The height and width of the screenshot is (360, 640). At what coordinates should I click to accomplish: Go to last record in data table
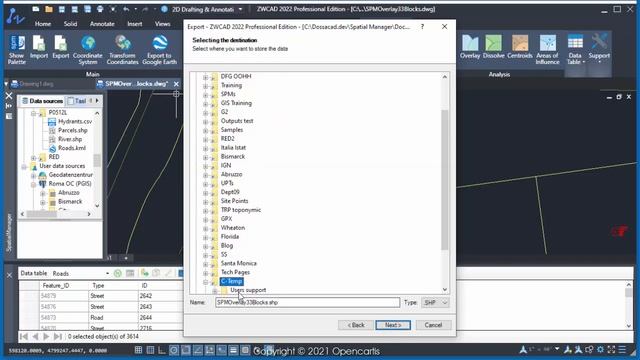click(x=58, y=336)
